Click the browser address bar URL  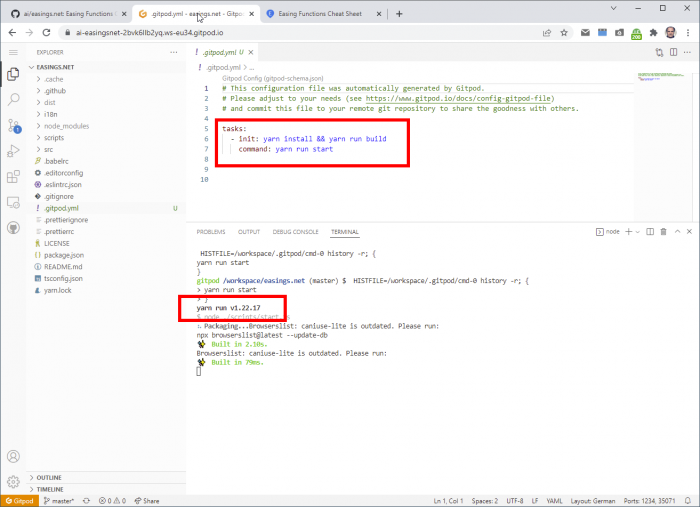[x=150, y=33]
